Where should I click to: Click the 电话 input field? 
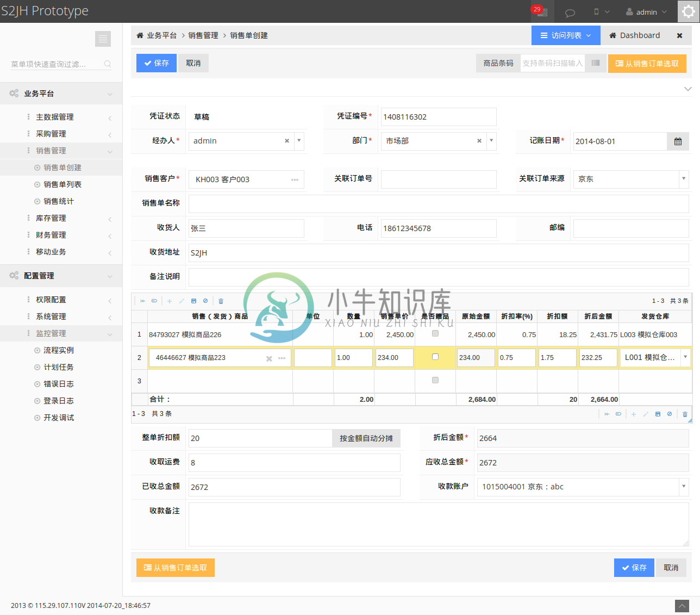(439, 228)
